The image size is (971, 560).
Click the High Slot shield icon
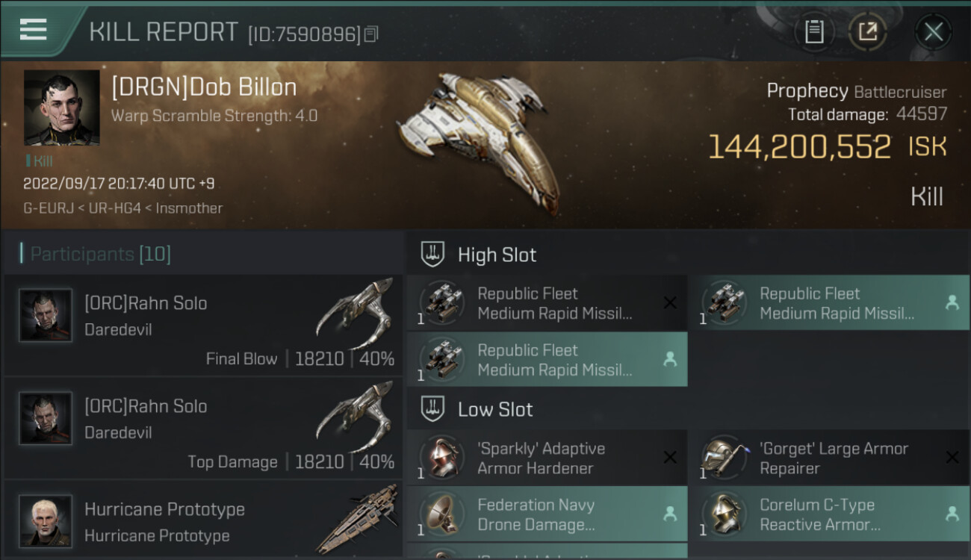pyautogui.click(x=432, y=255)
